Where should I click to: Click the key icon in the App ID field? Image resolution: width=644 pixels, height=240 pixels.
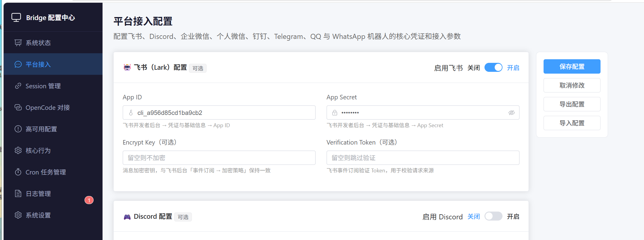pos(131,113)
